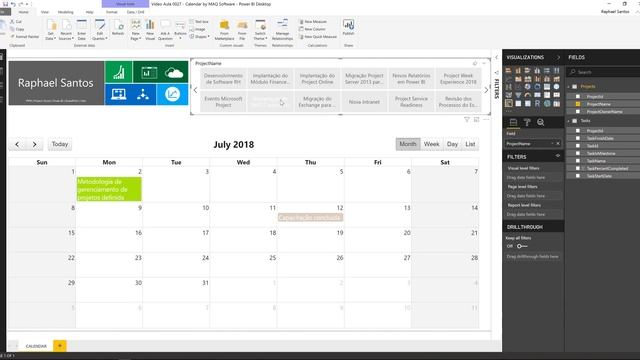
Task: Open the Help ribbon tab
Action: (x=89, y=12)
